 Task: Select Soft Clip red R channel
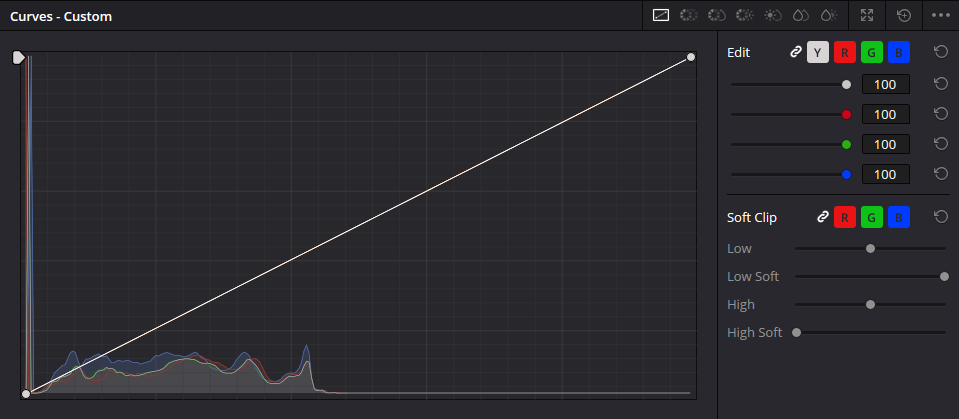coord(845,217)
